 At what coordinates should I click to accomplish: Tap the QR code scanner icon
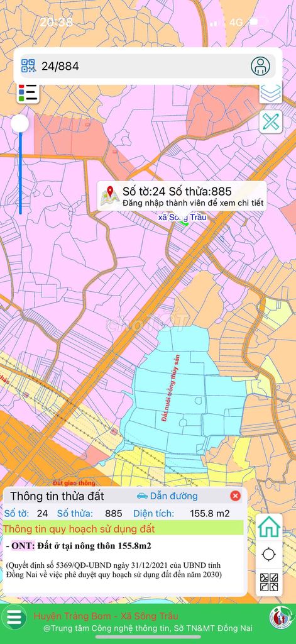point(29,65)
